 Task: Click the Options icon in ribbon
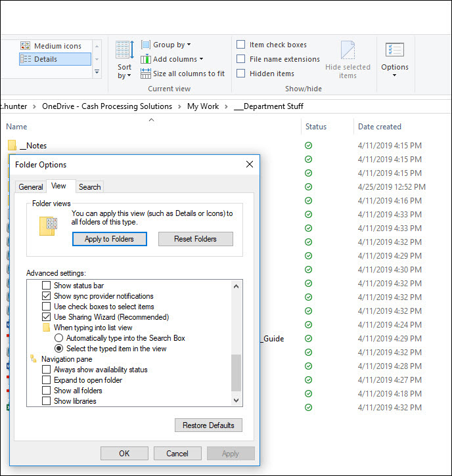tap(394, 51)
